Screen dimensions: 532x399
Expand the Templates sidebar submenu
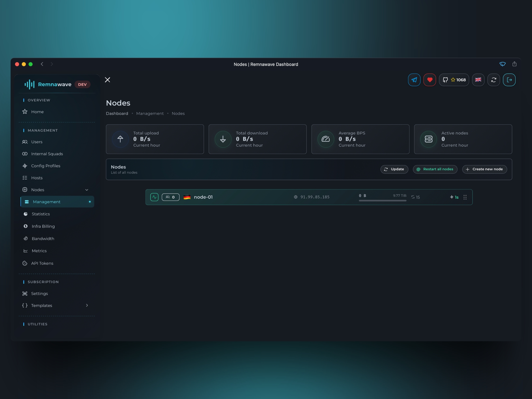point(87,305)
